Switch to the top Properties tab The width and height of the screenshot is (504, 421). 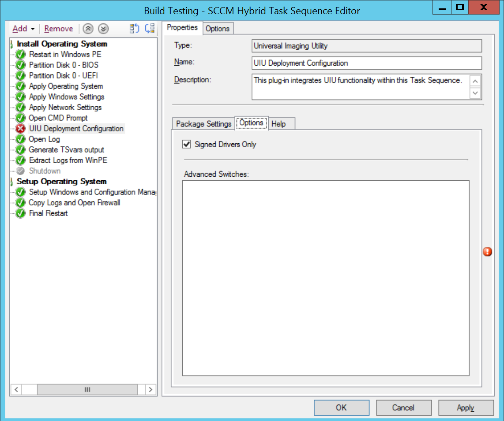182,28
